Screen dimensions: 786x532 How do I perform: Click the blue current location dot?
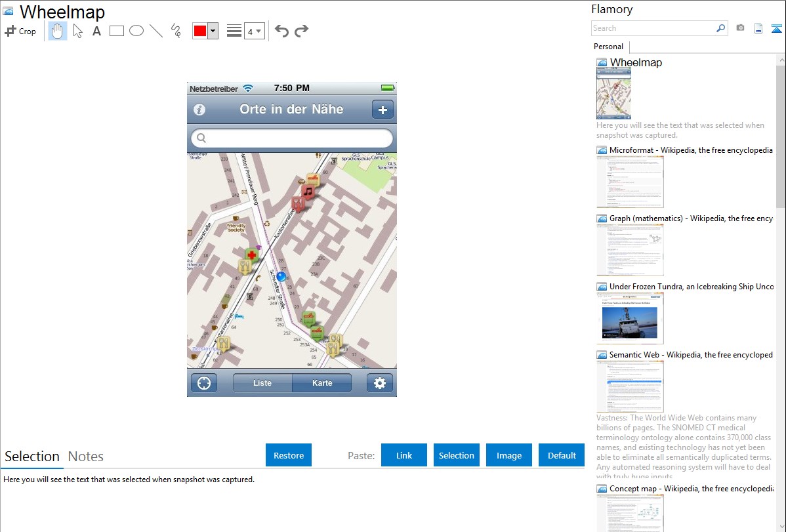pyautogui.click(x=281, y=276)
